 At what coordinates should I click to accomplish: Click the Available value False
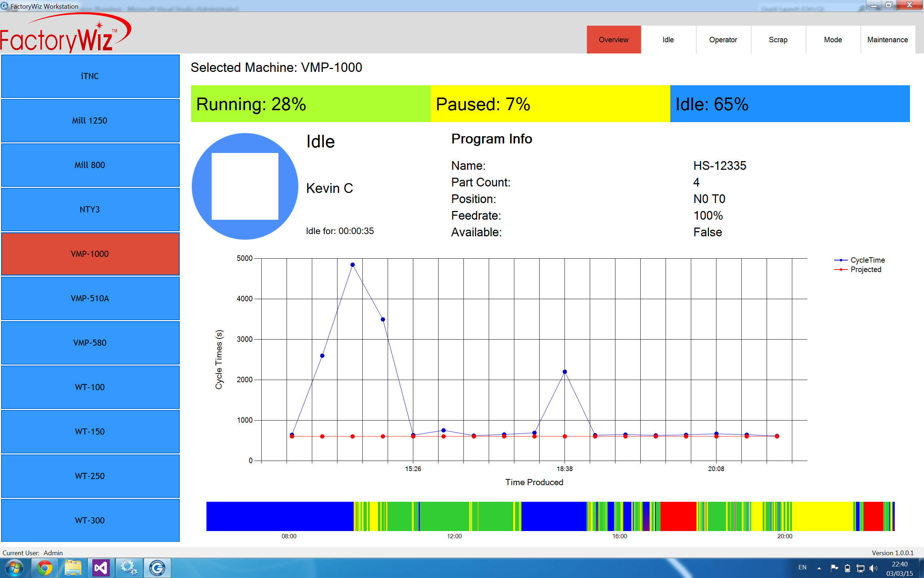[x=707, y=232]
